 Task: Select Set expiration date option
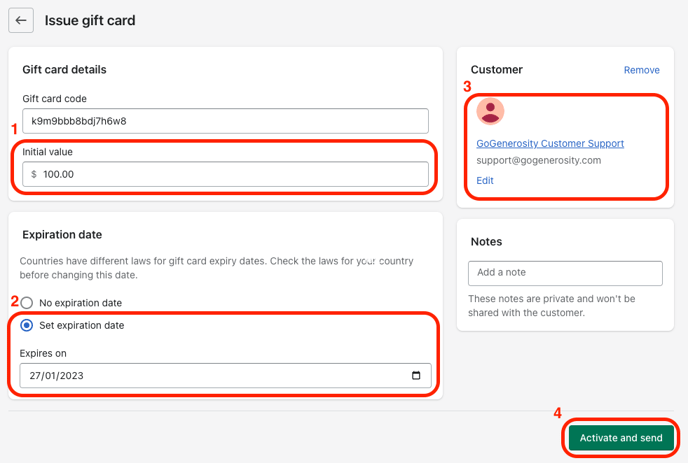point(27,325)
